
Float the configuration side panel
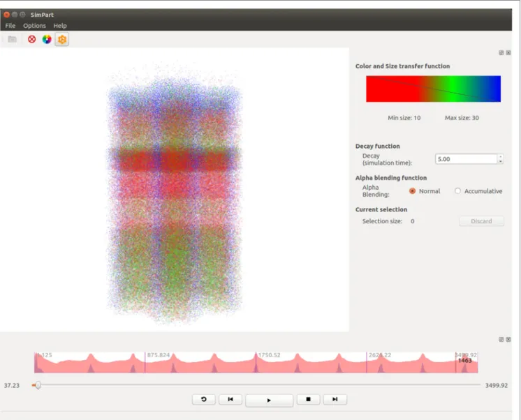(501, 53)
